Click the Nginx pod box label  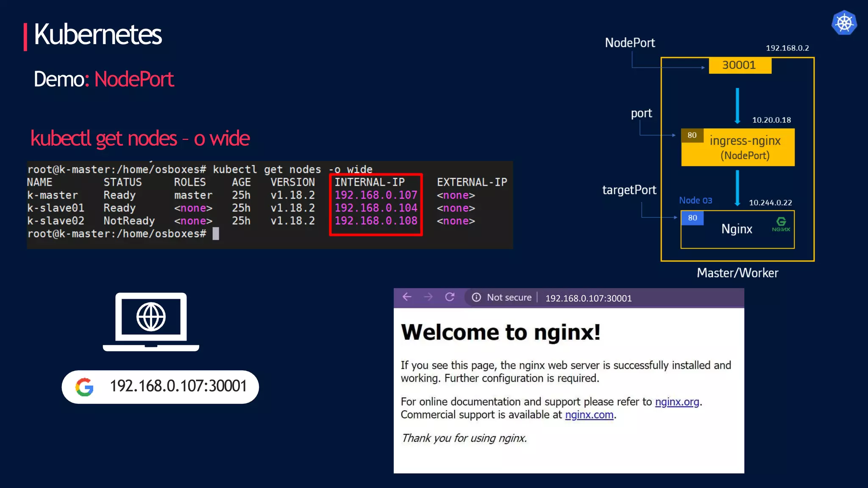[x=737, y=229]
